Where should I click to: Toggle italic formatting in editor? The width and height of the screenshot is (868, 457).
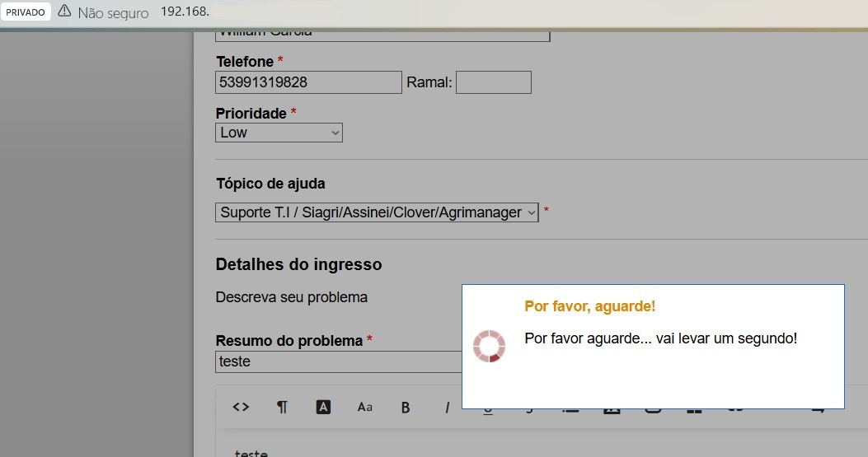447,408
